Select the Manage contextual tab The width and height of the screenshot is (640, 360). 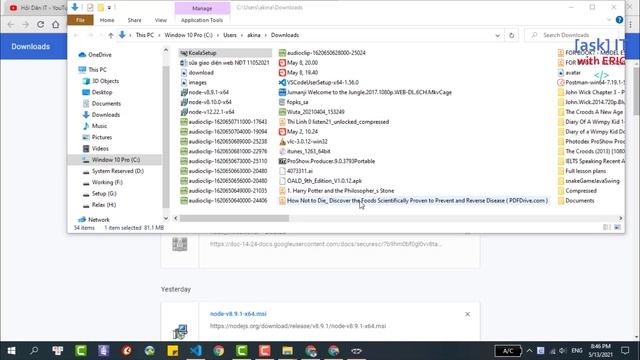[x=202, y=8]
